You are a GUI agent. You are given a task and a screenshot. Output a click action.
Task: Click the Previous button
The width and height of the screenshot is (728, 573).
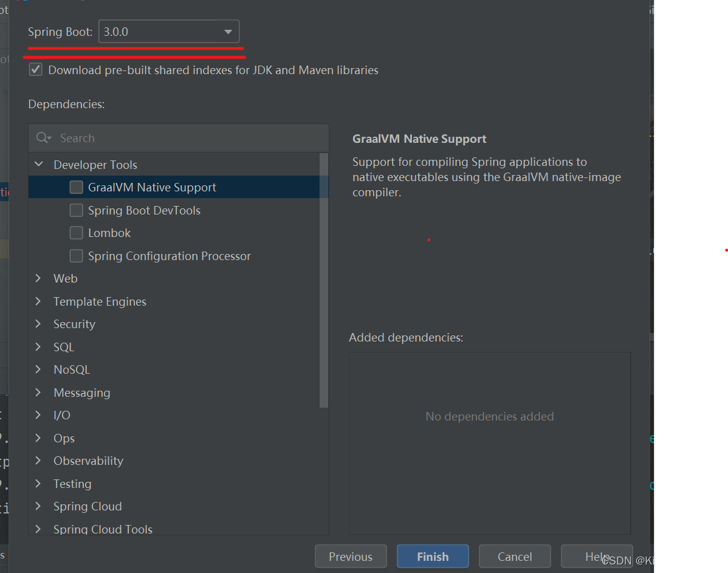(351, 556)
